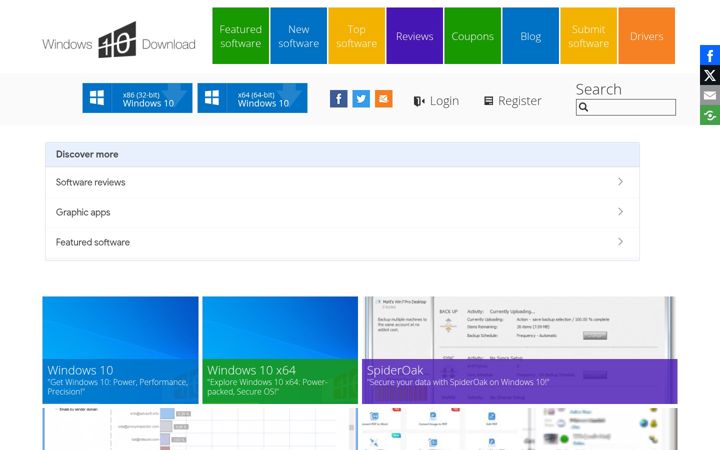This screenshot has width=720, height=450.
Task: Focus the Search input field
Action: click(x=626, y=107)
